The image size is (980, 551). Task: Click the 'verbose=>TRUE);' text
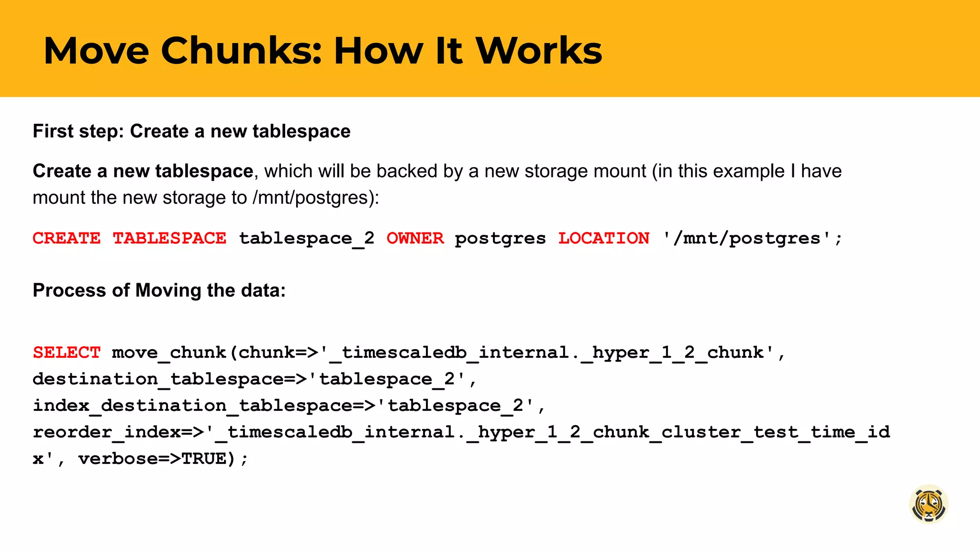163,459
